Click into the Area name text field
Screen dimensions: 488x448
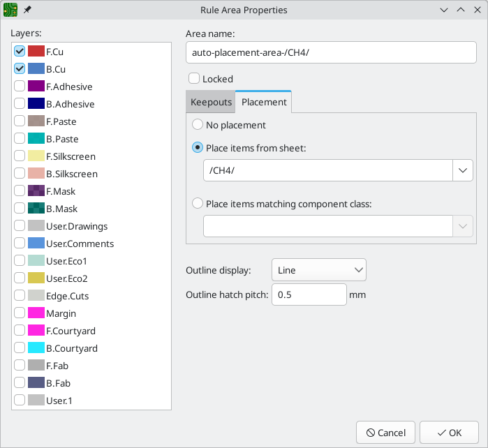331,52
